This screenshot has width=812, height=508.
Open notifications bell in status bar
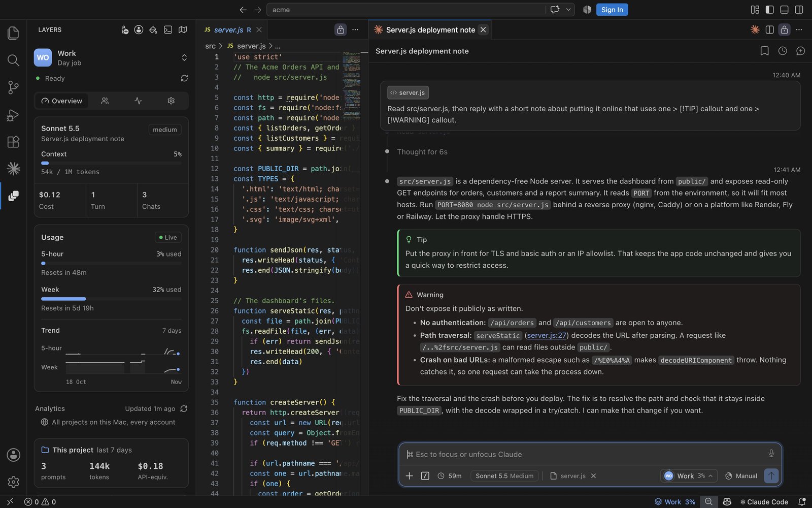point(802,502)
